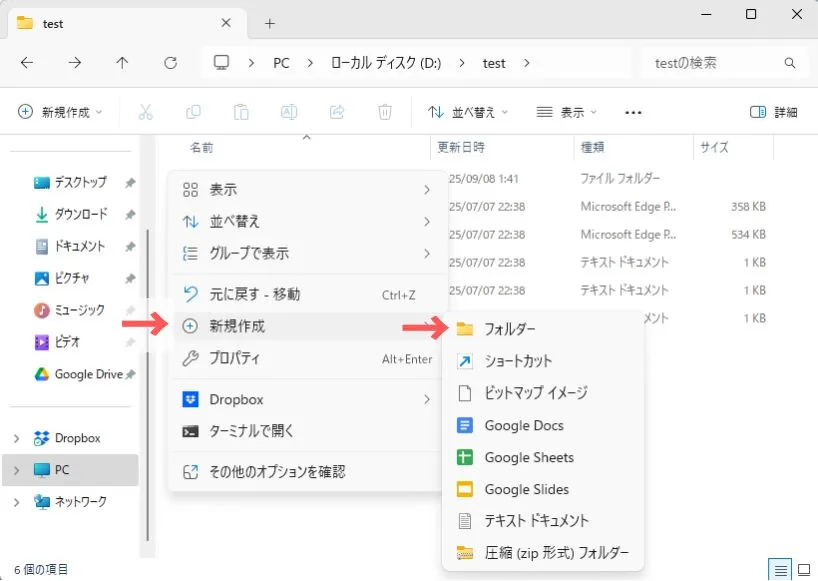This screenshot has height=581, width=818.
Task: Sort by the 更新日時 column header
Action: pos(461,147)
